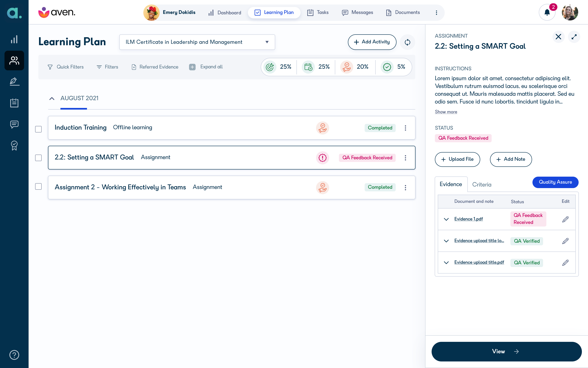Open the clipboard tasks sidebar icon

click(14, 103)
